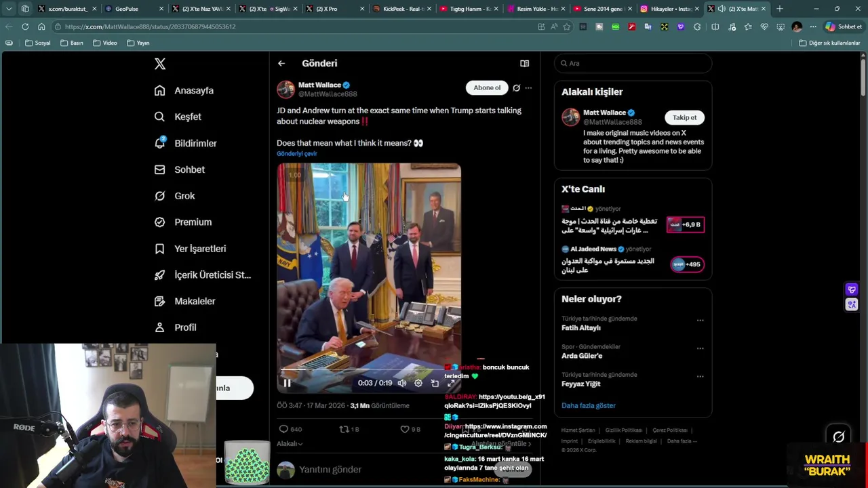Screen dimensions: 868x488
Task: Enter fullscreen on the video
Action: point(451,383)
